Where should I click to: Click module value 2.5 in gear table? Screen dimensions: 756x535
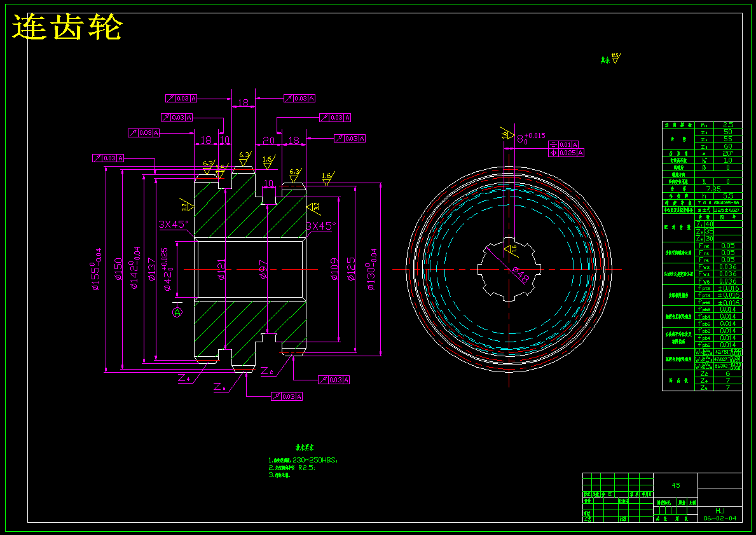728,125
